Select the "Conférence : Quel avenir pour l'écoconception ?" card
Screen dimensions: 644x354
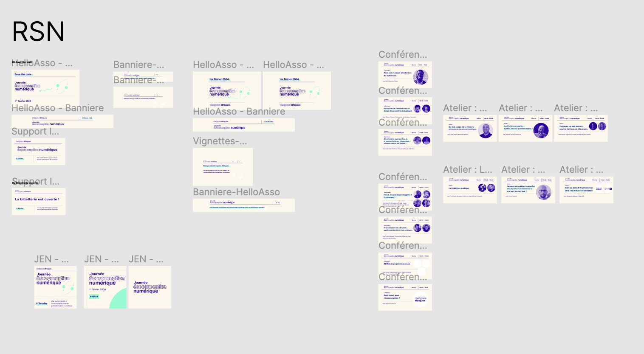point(405,297)
